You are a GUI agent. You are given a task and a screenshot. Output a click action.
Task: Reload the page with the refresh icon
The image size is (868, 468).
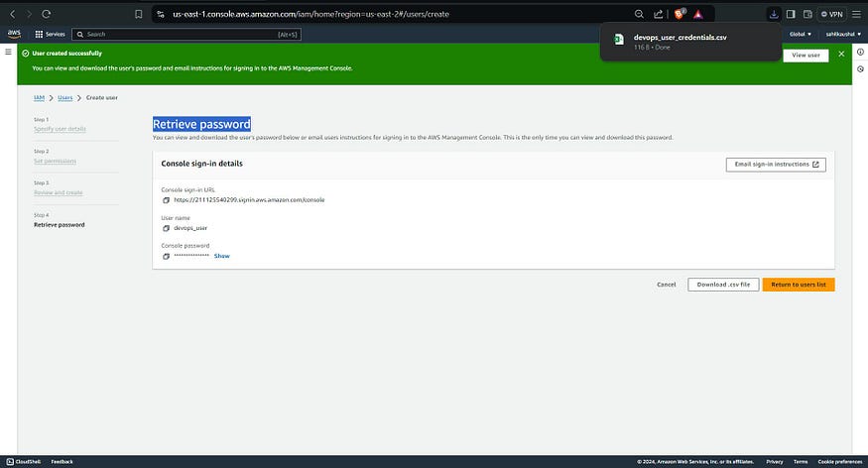47,14
